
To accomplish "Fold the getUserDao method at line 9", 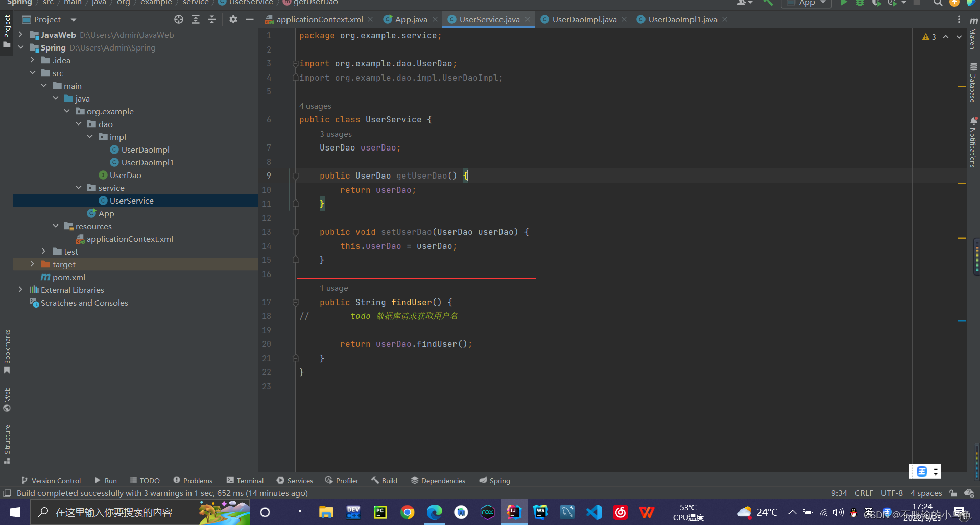I will 295,176.
